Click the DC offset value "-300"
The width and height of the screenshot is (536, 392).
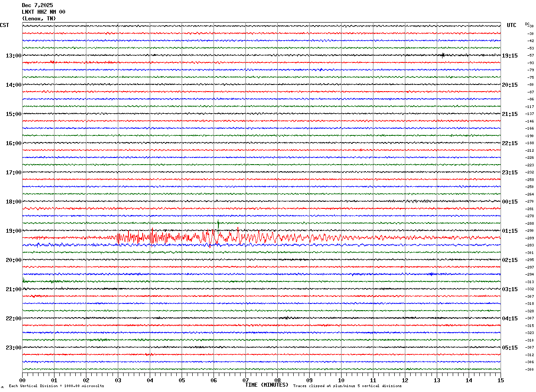pyautogui.click(x=529, y=369)
